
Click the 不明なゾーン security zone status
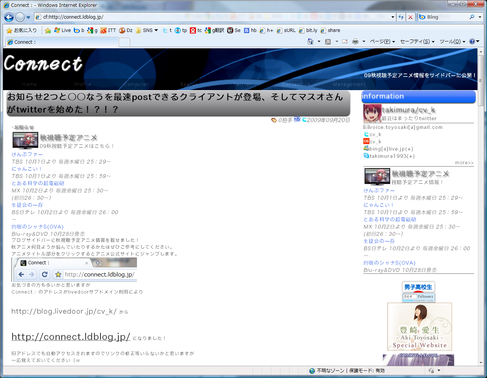347,370
